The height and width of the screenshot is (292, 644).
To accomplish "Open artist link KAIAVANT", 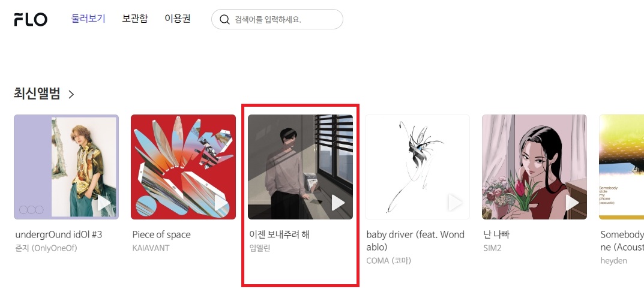I will tap(151, 248).
